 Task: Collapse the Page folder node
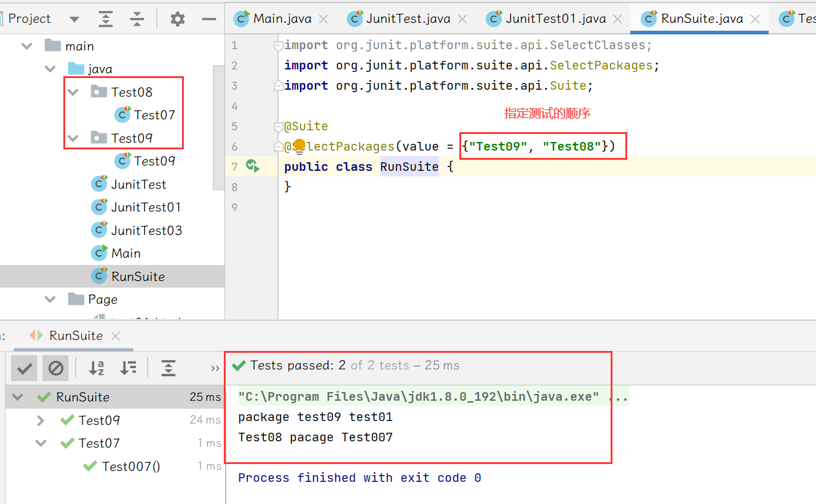point(50,299)
